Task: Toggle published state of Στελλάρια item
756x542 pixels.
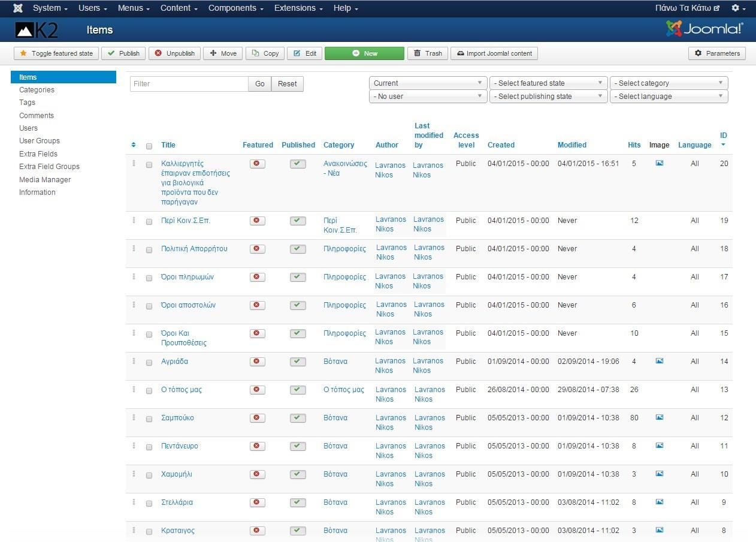Action: pos(298,502)
